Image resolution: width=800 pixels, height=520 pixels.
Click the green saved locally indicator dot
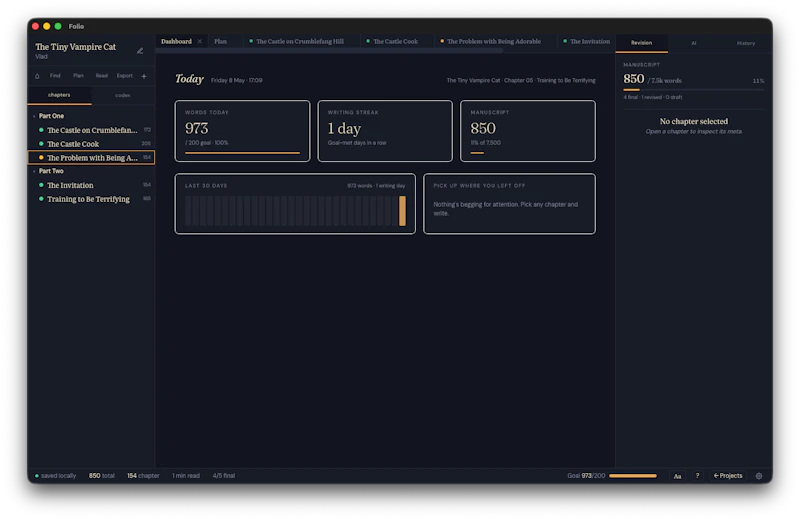tap(37, 476)
